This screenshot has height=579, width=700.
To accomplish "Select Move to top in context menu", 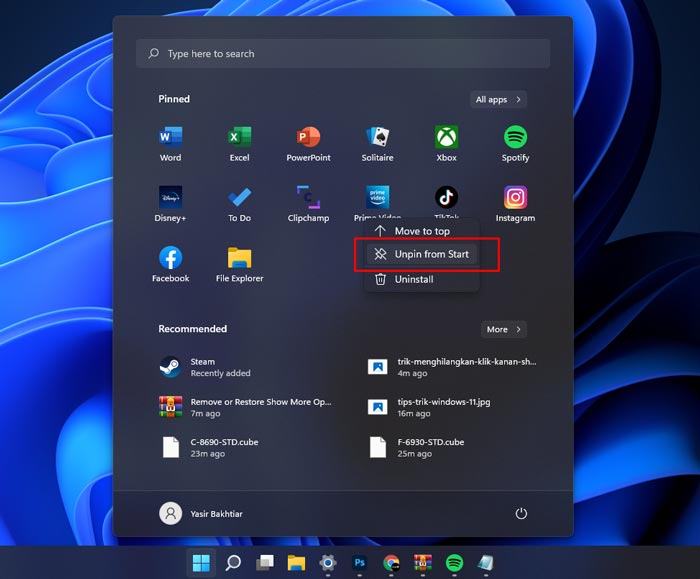I will pyautogui.click(x=422, y=231).
